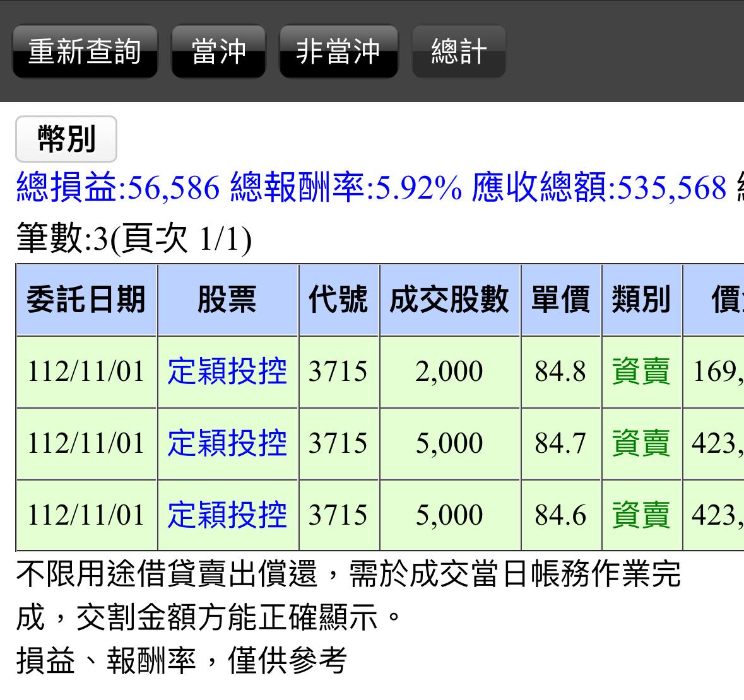Open 定穎投控 stock link in first row

click(227, 371)
